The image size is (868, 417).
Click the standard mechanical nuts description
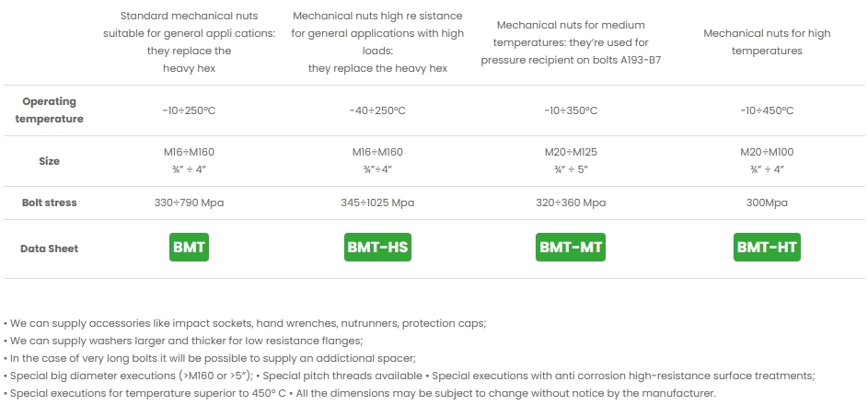coord(189,42)
